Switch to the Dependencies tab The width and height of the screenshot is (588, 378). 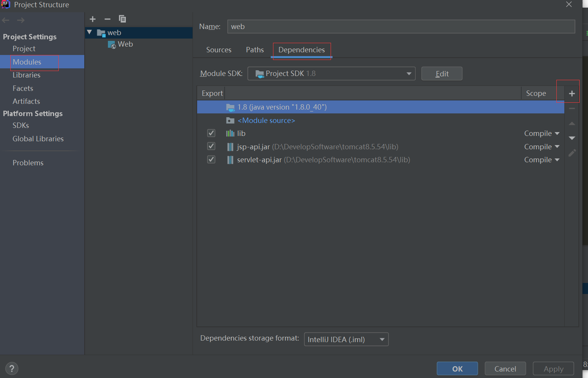[x=302, y=50]
